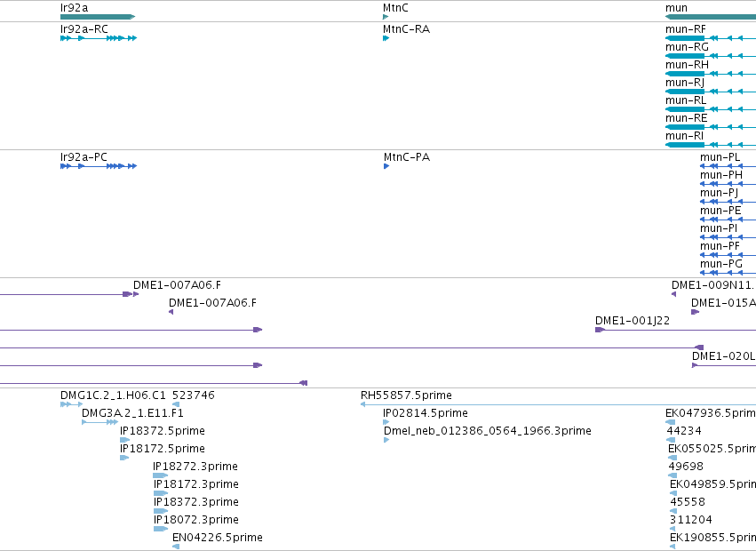Screen dimensions: 756x551
Task: Click the Ir92a-PC coding region glyph
Action: 99,166
